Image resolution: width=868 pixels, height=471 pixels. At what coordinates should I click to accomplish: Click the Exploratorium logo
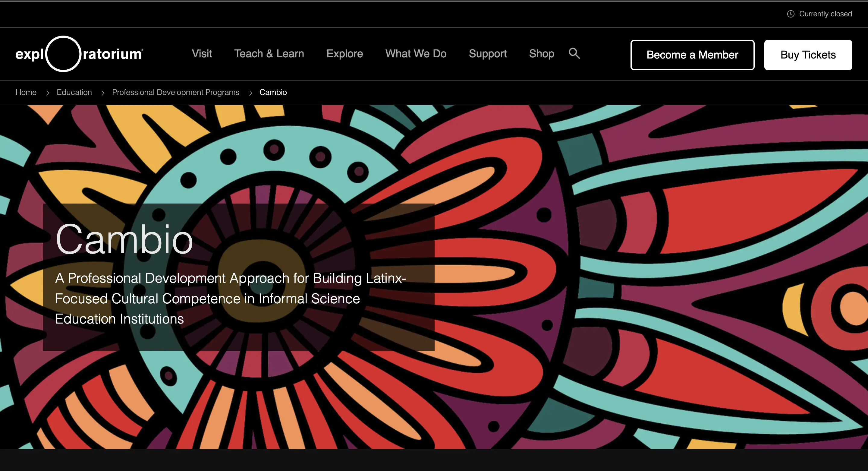79,54
